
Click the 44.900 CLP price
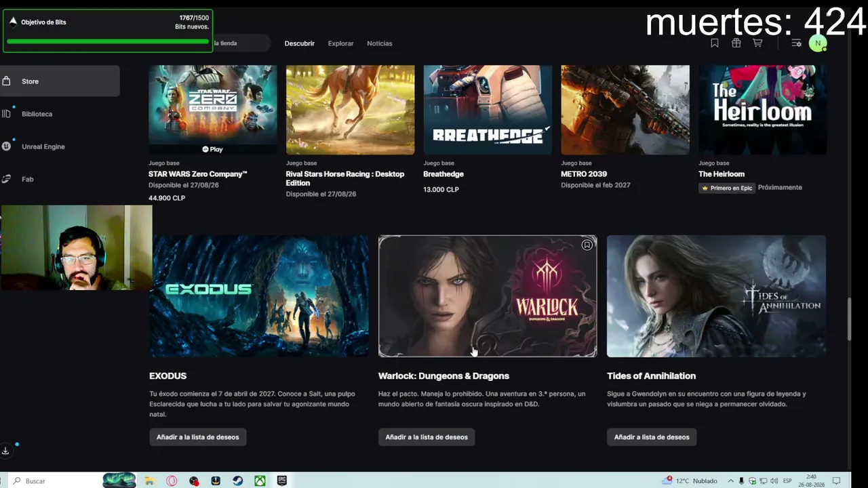coord(167,198)
